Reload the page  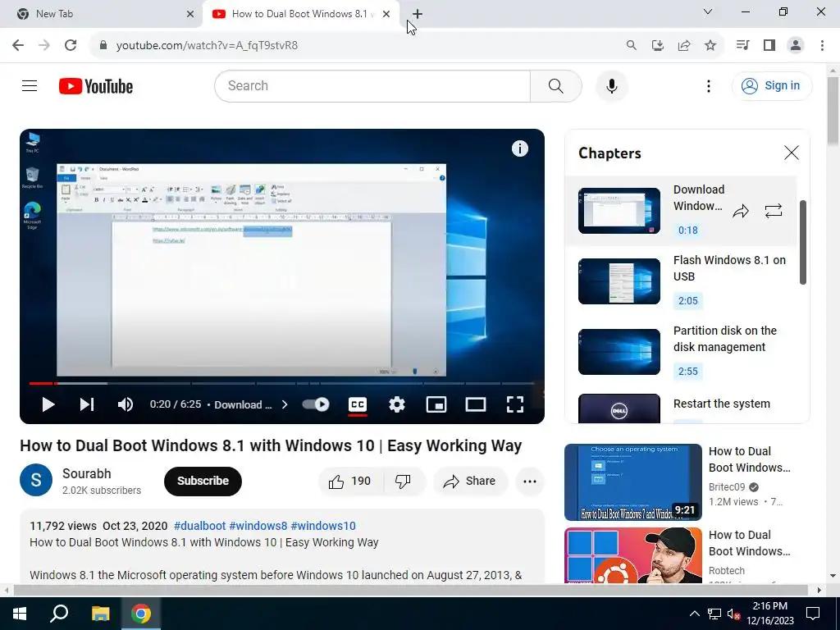click(71, 45)
